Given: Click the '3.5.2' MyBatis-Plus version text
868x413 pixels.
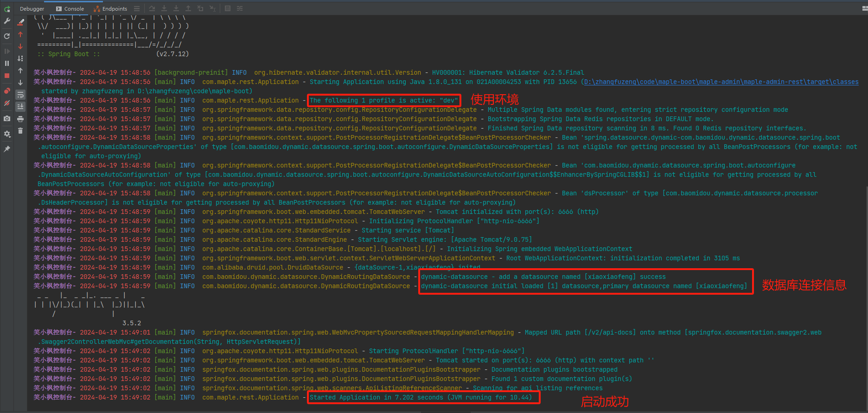Looking at the screenshot, I should [132, 323].
